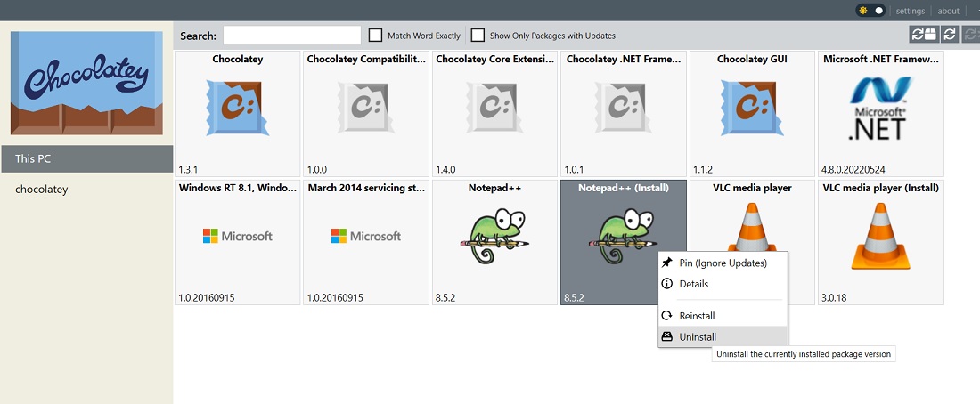The height and width of the screenshot is (404, 980).
Task: Click the Search text field
Action: pyautogui.click(x=292, y=36)
